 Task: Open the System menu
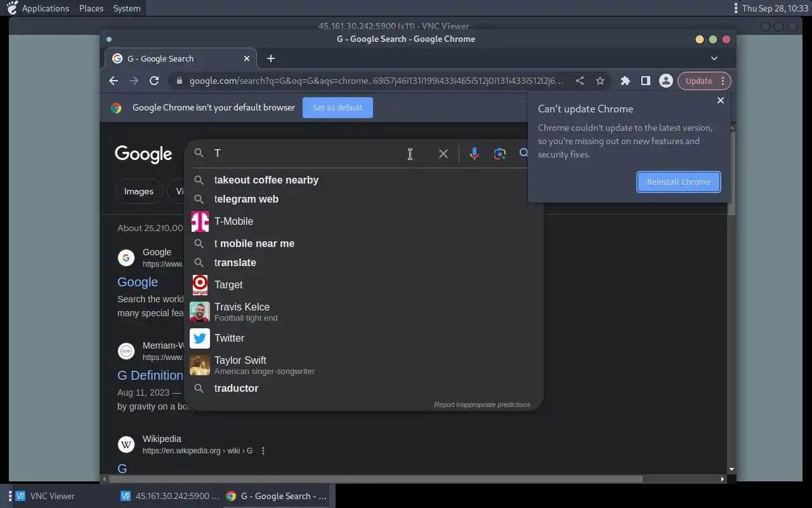coord(127,8)
